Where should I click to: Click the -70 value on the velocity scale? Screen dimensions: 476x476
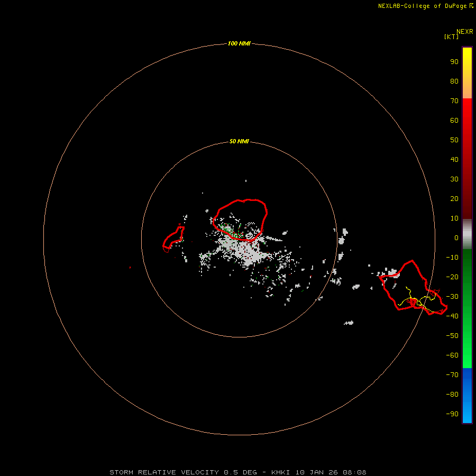coord(452,375)
